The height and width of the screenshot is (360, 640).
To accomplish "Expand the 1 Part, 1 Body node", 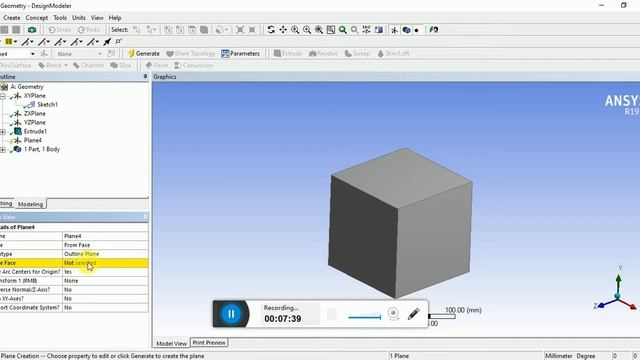I will click(x=2, y=150).
